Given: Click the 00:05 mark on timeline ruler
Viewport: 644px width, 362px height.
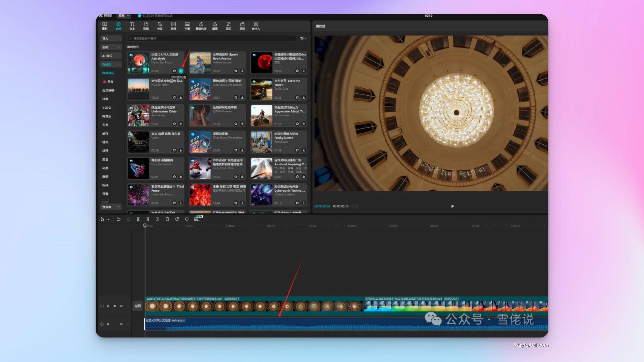Looking at the screenshot, I should [352, 226].
